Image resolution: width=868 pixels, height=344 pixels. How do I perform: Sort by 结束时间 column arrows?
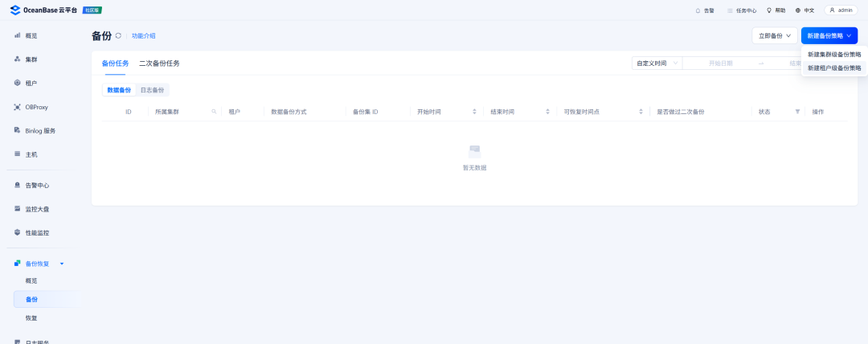tap(547, 112)
